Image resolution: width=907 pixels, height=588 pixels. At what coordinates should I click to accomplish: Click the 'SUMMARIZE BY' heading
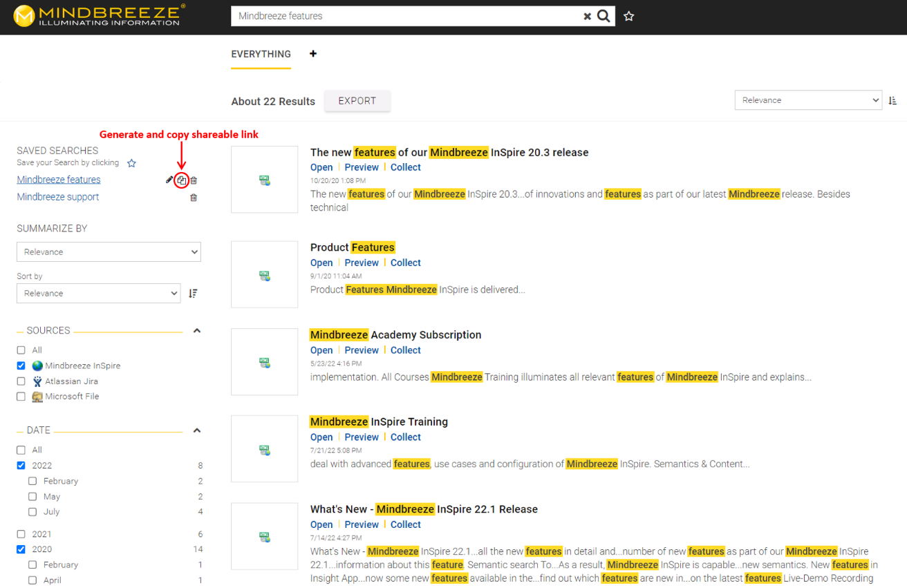pos(52,229)
